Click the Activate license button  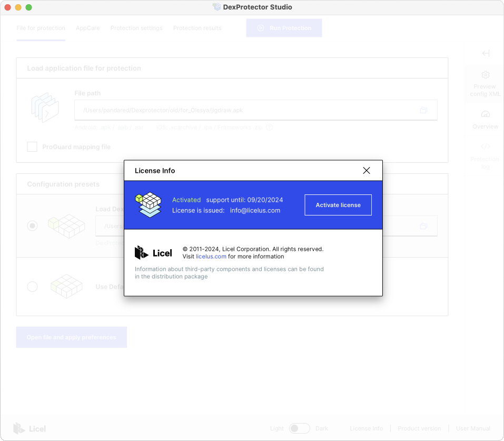(338, 205)
